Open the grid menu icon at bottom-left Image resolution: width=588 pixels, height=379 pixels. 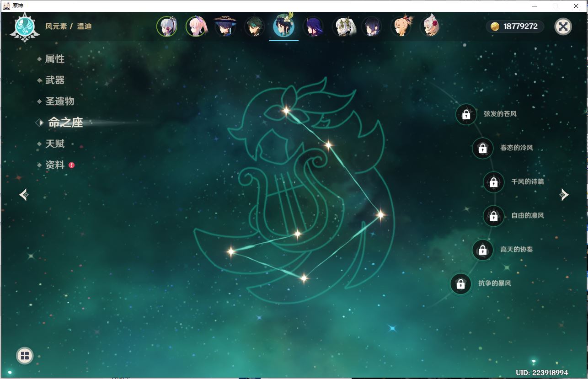(x=25, y=355)
